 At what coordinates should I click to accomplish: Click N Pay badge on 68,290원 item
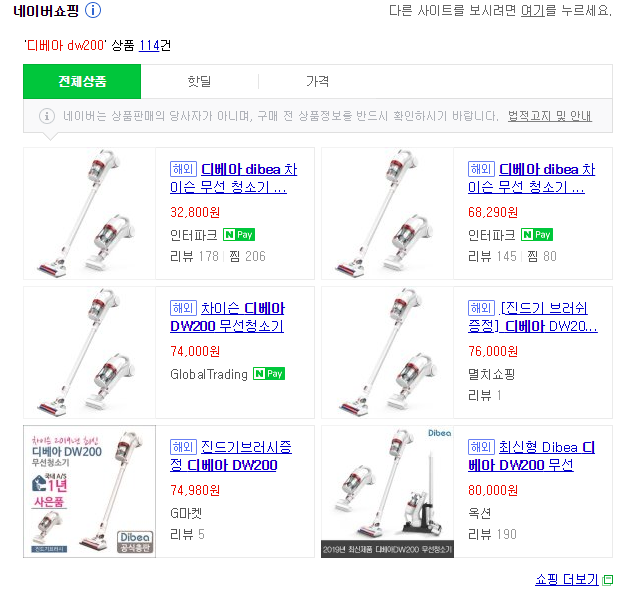coord(537,235)
